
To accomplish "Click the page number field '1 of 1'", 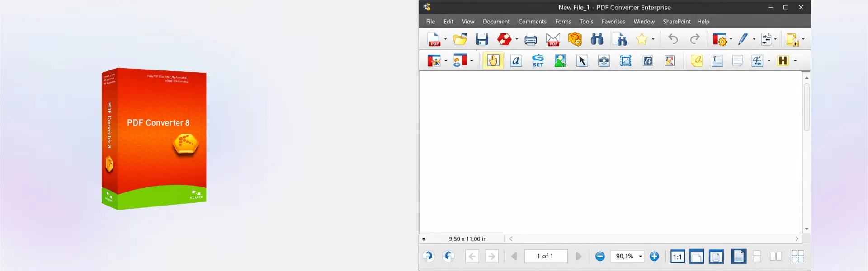I will click(x=546, y=257).
